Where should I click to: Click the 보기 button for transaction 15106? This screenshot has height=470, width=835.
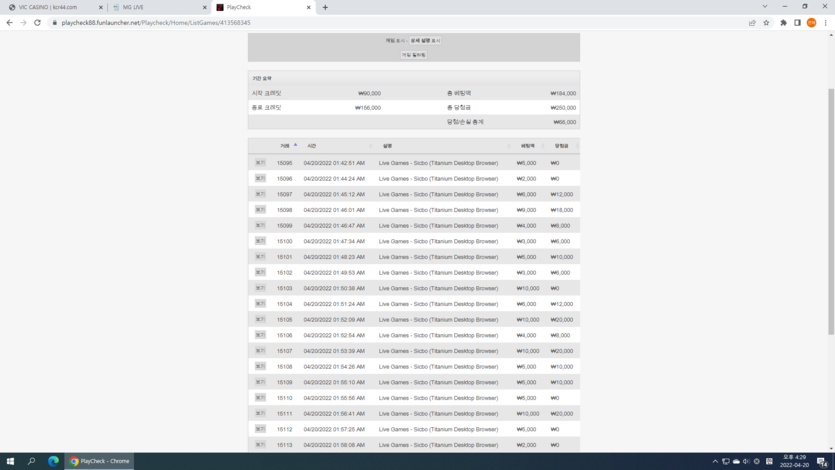click(260, 335)
